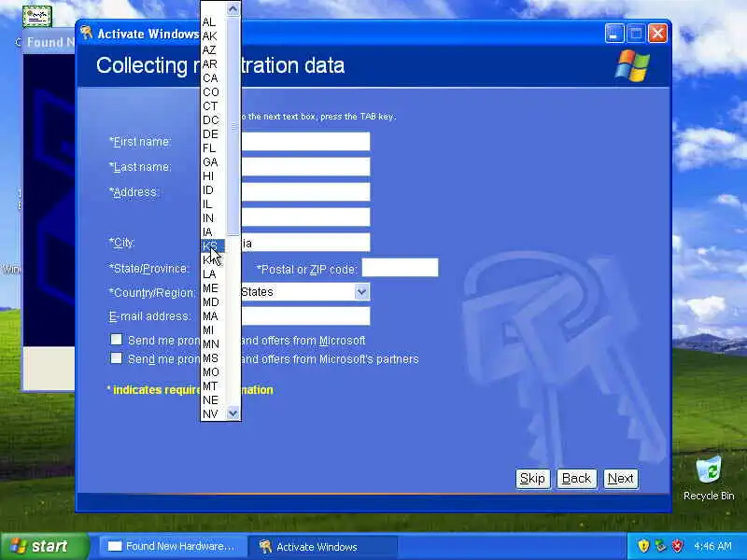Choose FL in the state list
Viewport: 747px width, 560px height.
click(x=213, y=148)
